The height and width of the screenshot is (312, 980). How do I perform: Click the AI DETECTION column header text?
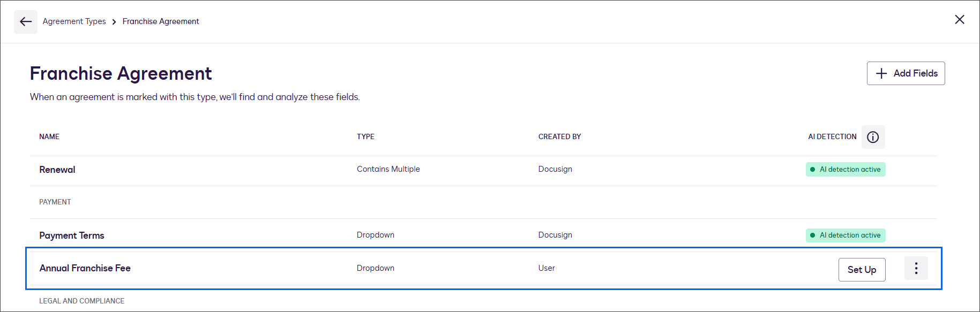click(x=832, y=137)
